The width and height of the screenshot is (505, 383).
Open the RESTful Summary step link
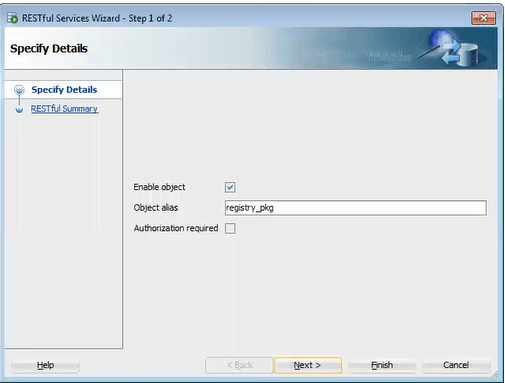point(64,109)
